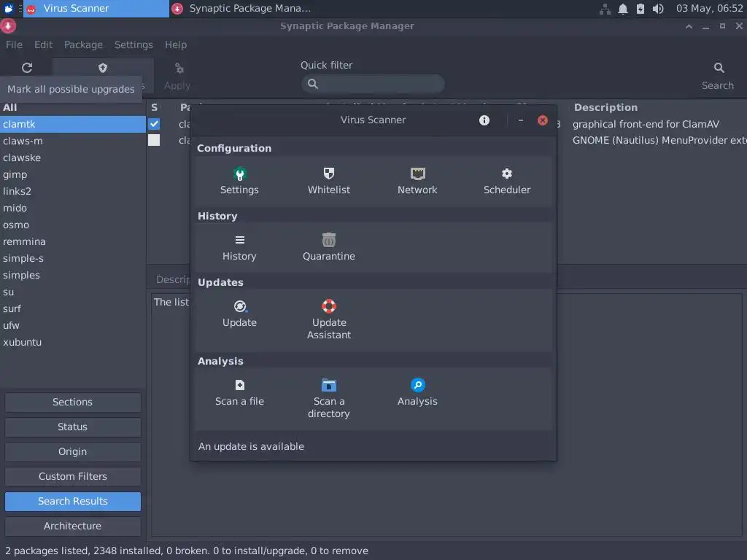The width and height of the screenshot is (747, 560).
Task: Choose Scan a directory
Action: coord(329,399)
